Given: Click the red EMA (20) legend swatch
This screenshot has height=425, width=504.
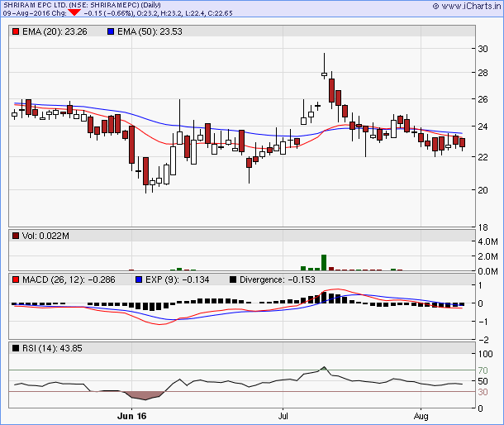Looking at the screenshot, I should tap(16, 31).
